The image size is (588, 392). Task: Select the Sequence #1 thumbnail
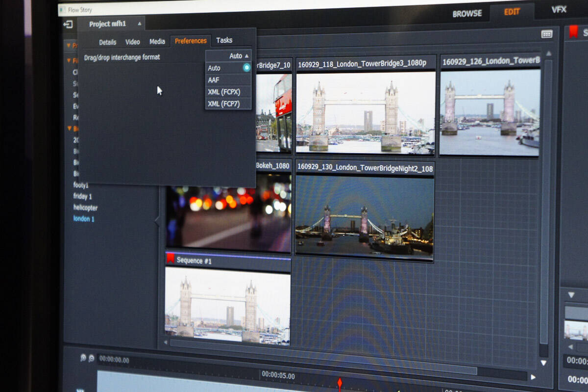(x=228, y=305)
